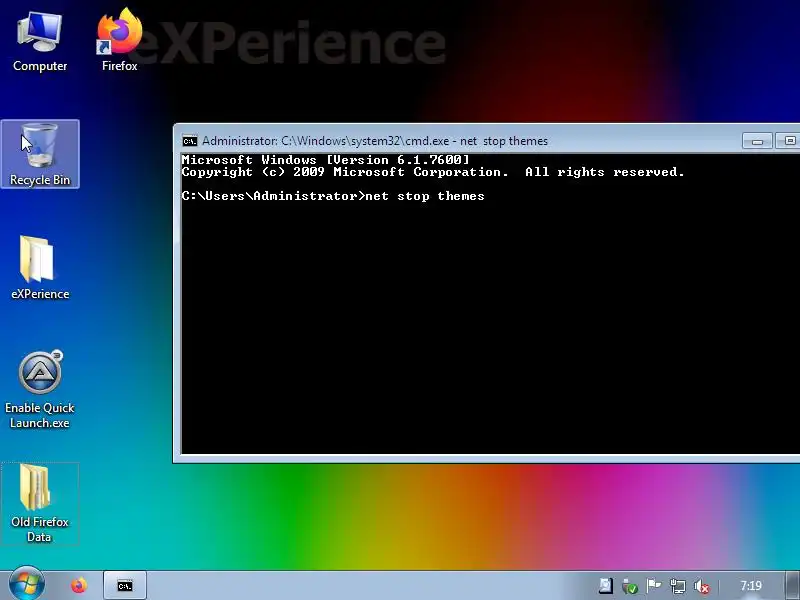The height and width of the screenshot is (600, 800).
Task: Select Enable Quick Launch.exe icon
Action: coord(40,389)
